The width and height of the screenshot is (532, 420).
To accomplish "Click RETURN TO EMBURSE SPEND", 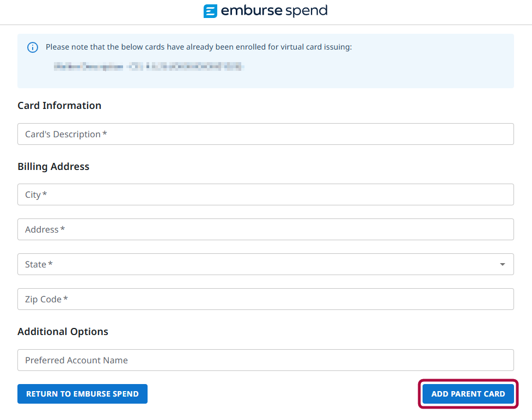I will 82,393.
